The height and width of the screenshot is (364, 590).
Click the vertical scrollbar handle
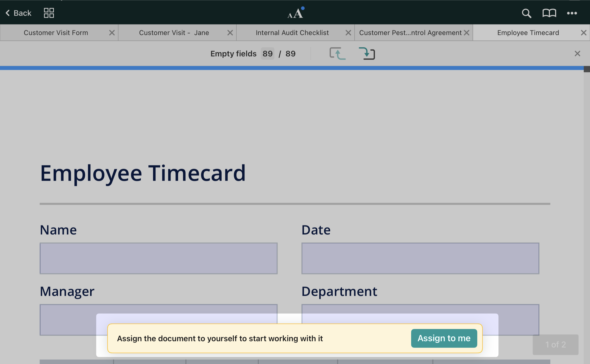586,69
